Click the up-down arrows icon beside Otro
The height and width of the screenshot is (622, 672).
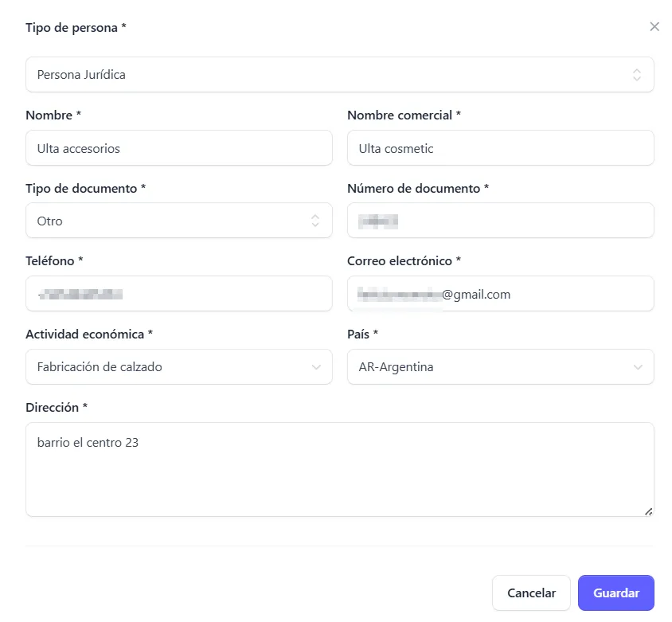pos(315,221)
